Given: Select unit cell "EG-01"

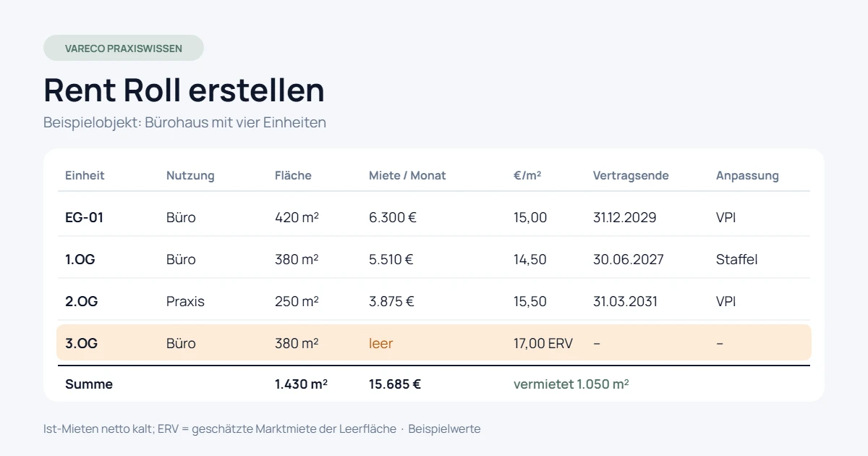Looking at the screenshot, I should 84,217.
